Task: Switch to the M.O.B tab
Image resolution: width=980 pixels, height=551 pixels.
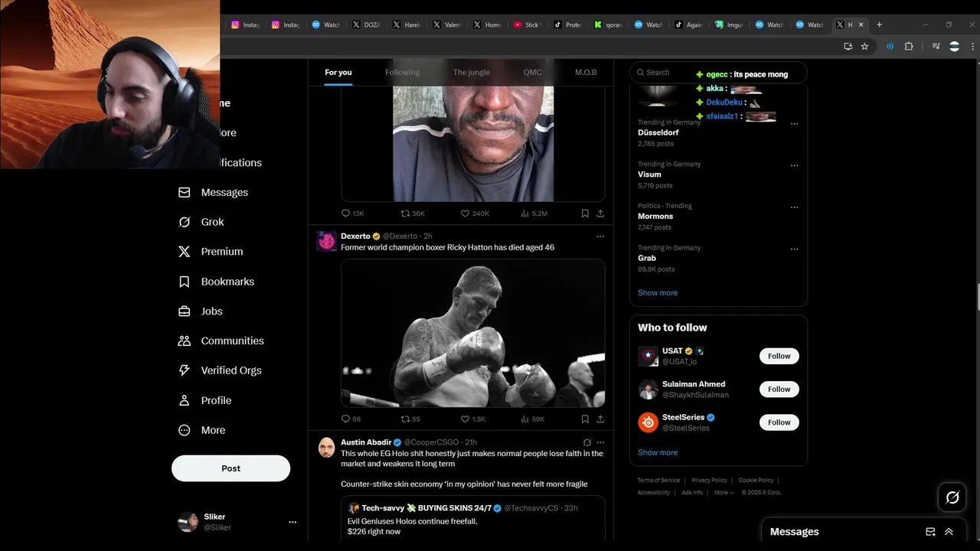Action: pos(586,72)
